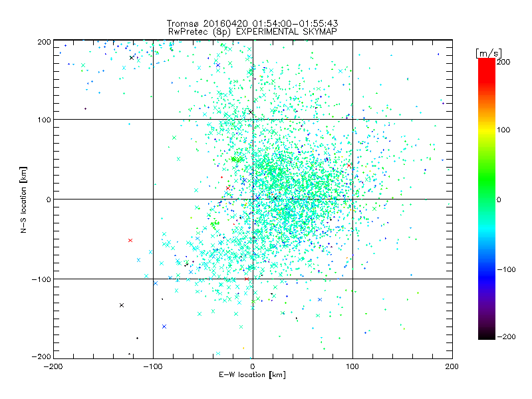Click the E-W axis tick label "-200"
This screenshot has height=399, width=532.
[x=53, y=366]
